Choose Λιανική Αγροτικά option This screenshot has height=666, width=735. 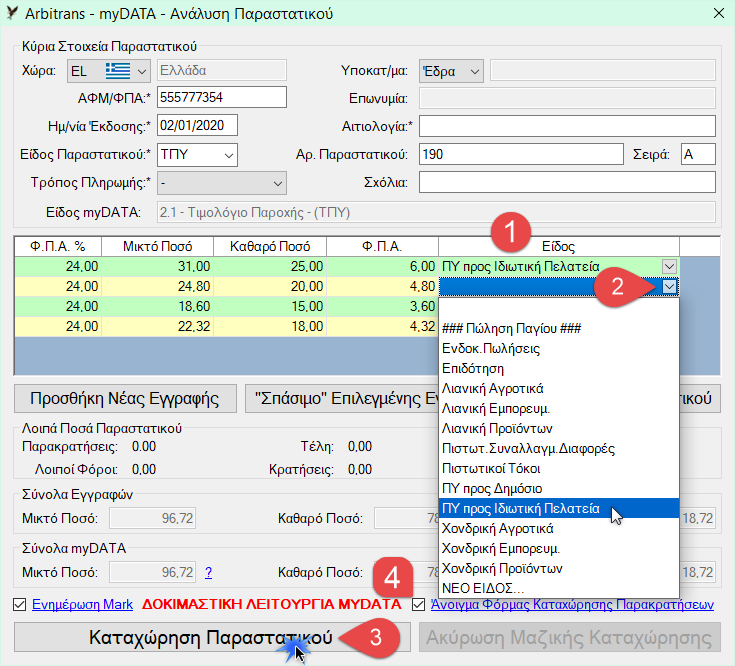click(559, 389)
